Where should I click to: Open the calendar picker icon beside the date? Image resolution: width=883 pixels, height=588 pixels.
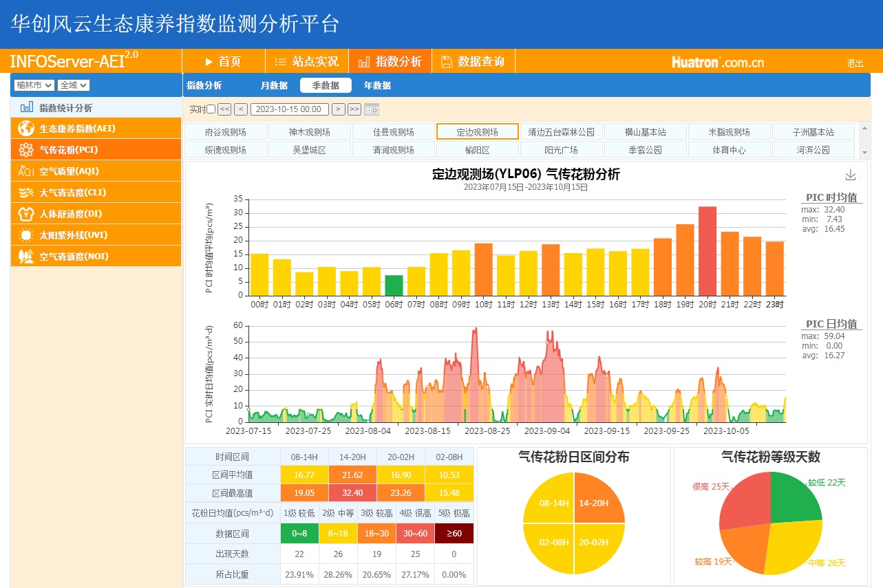click(372, 109)
